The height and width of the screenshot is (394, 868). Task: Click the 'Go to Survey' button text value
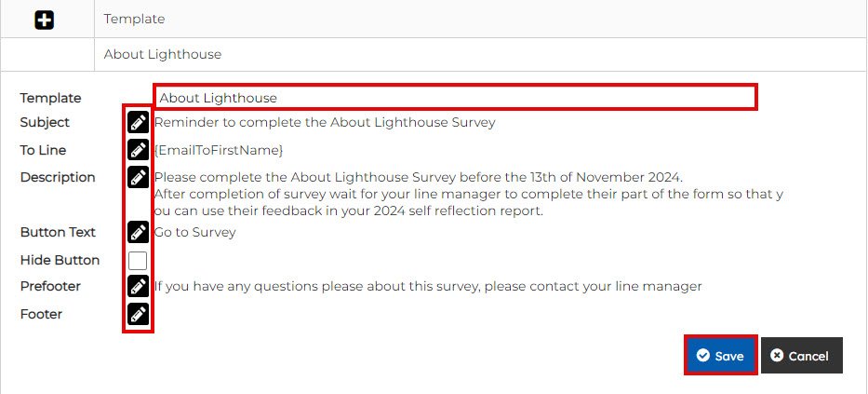pos(195,232)
